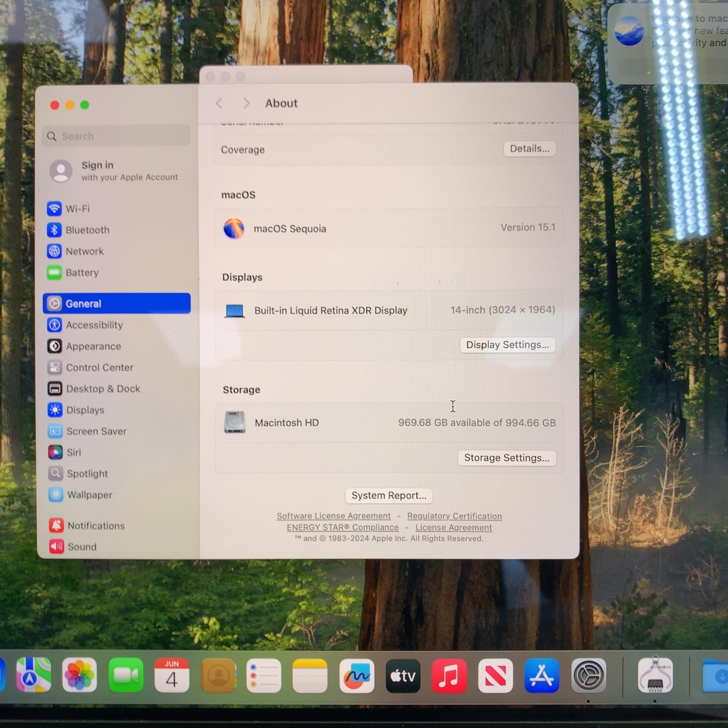Click the "Coverage" row label

point(243,150)
